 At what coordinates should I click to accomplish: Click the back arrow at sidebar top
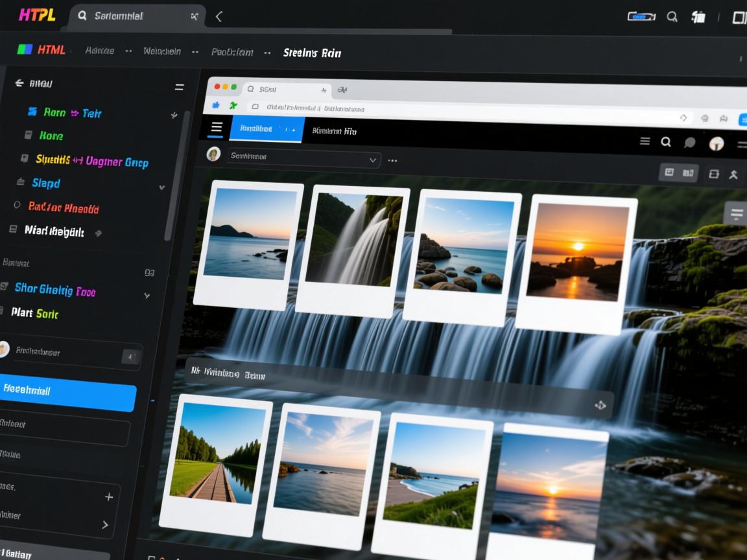[x=19, y=83]
